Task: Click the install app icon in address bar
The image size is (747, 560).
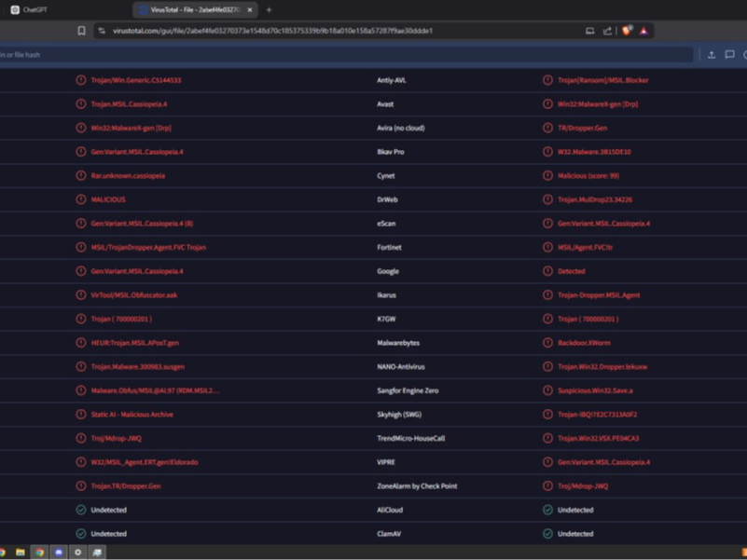Action: click(x=589, y=31)
